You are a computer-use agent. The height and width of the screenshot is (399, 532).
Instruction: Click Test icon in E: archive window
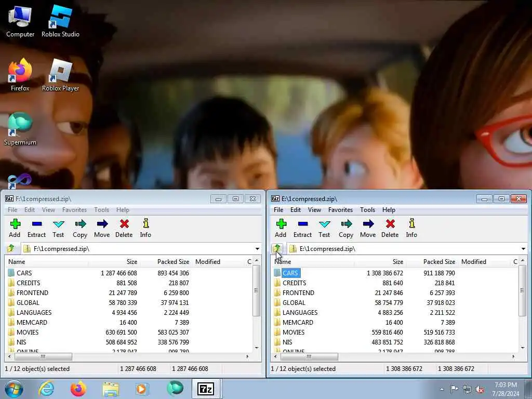pyautogui.click(x=324, y=228)
